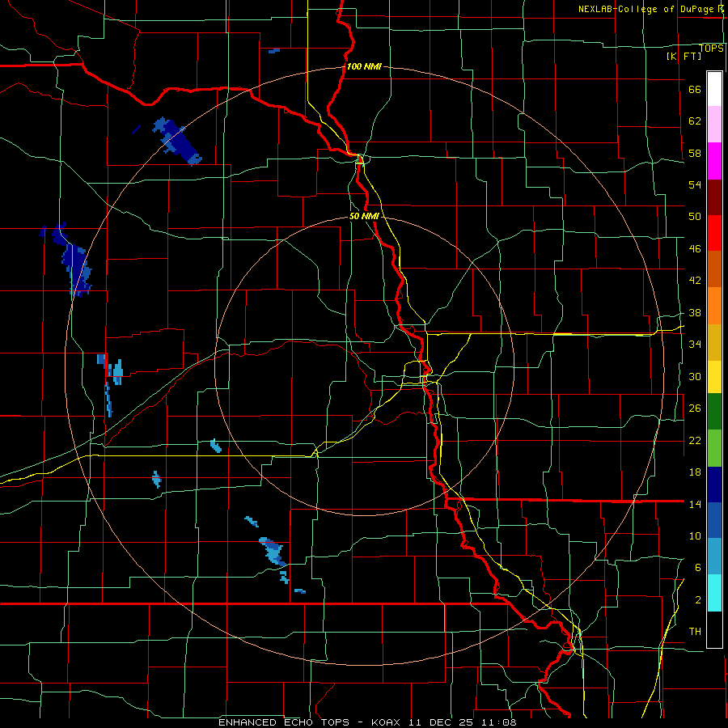Image resolution: width=728 pixels, height=728 pixels.
Task: Click the bright red legend swatch
Action: 714,233
